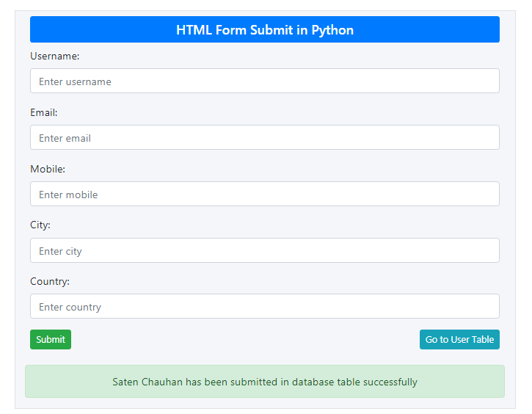Viewport: 532px width, 414px height.
Task: Click the 'Enter city' placeholder text
Action: (60, 252)
